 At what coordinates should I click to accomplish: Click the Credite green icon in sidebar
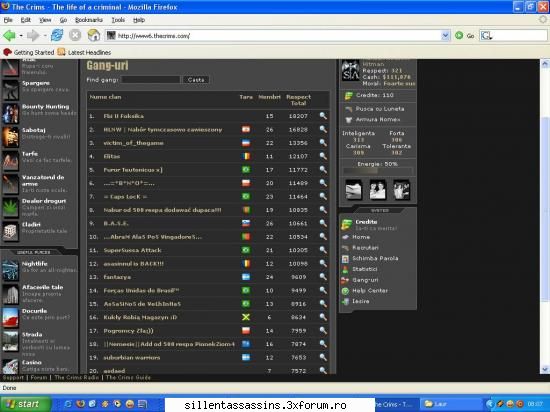(x=347, y=224)
